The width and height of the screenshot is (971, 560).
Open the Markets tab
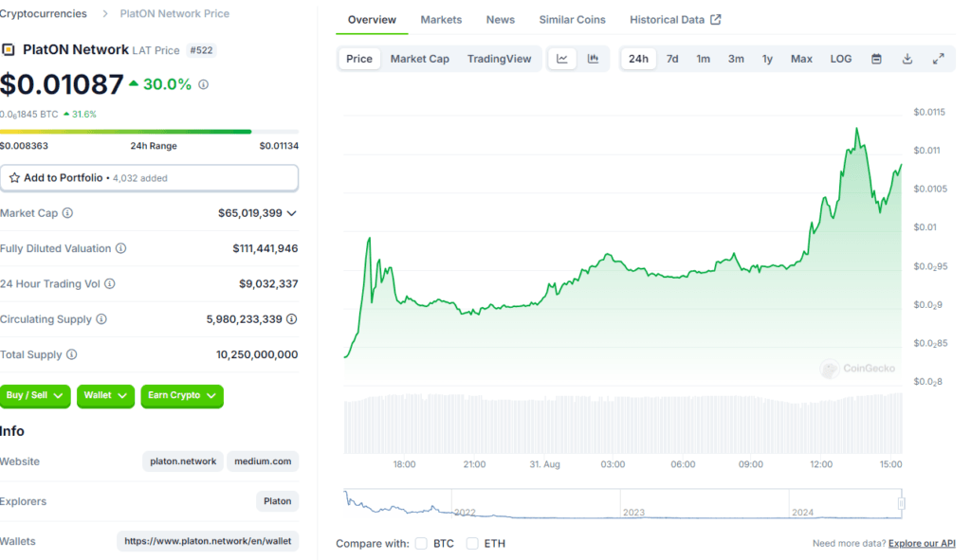[x=441, y=20]
